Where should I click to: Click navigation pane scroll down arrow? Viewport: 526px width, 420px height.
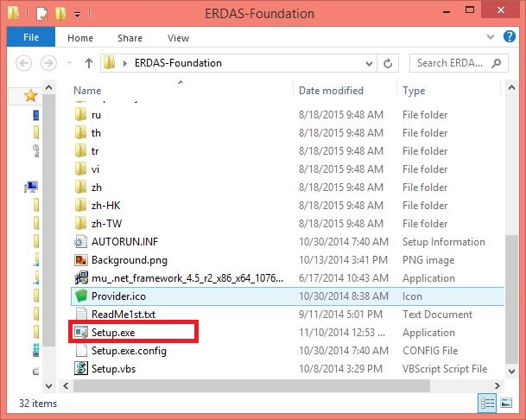tap(48, 385)
